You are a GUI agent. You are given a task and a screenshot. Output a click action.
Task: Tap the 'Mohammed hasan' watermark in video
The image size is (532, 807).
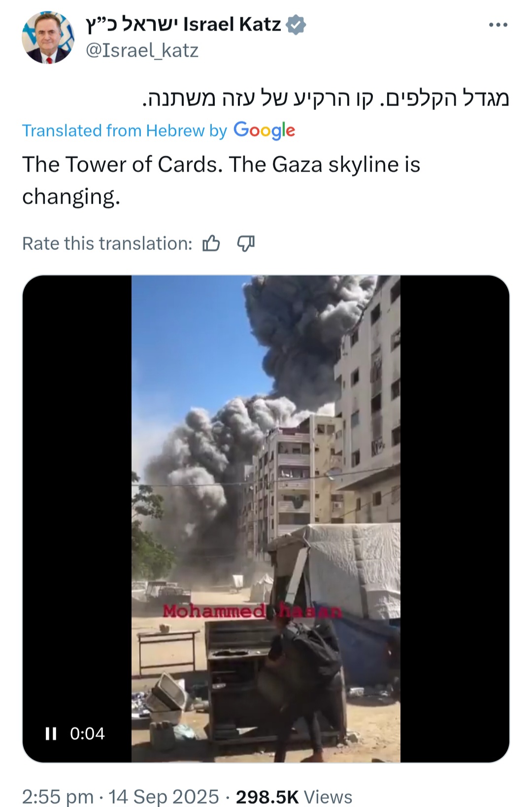pos(252,611)
